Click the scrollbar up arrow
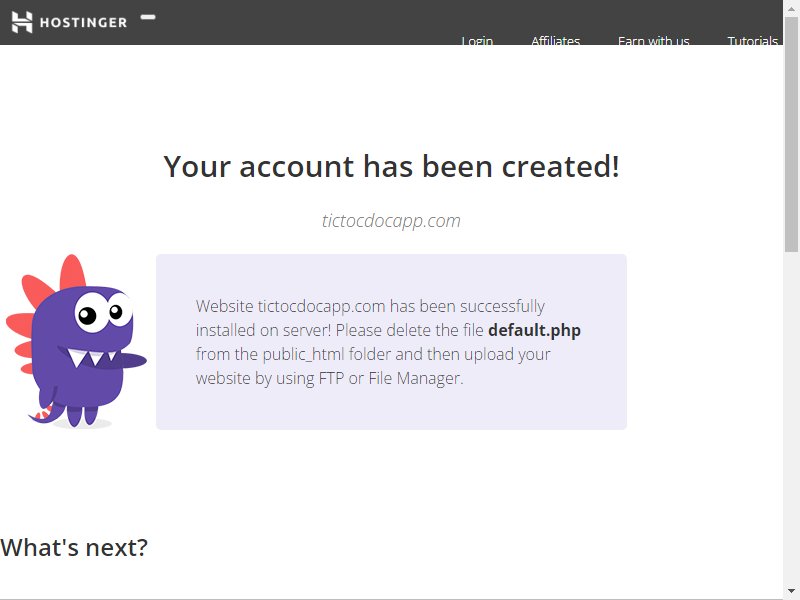 coord(791,9)
